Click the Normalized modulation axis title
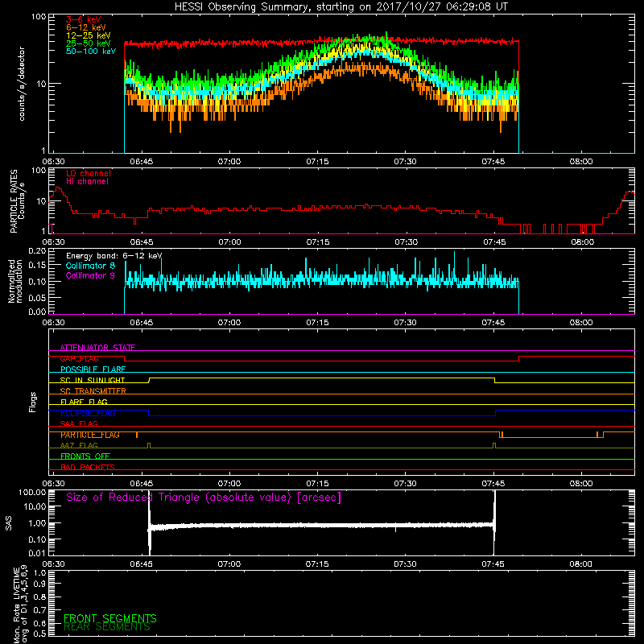This screenshot has width=644, height=644. coord(15,281)
